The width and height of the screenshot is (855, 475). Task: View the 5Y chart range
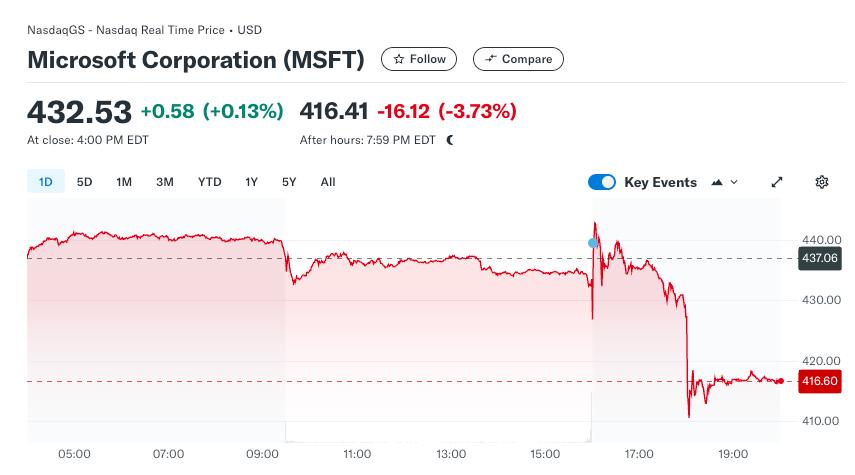click(x=289, y=182)
